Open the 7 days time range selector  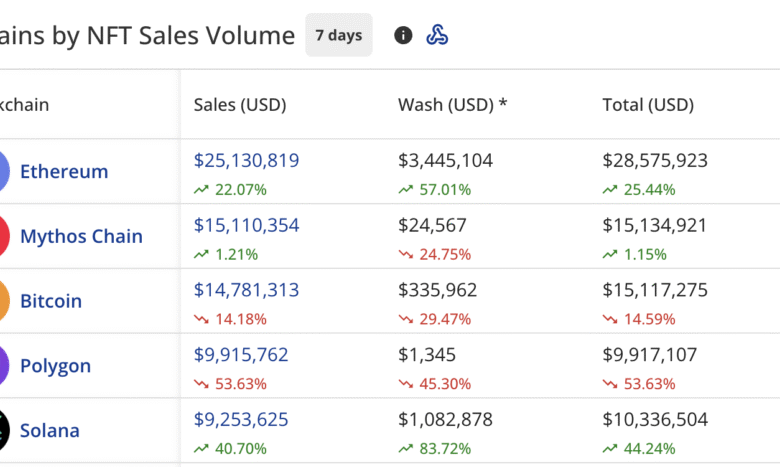click(339, 35)
